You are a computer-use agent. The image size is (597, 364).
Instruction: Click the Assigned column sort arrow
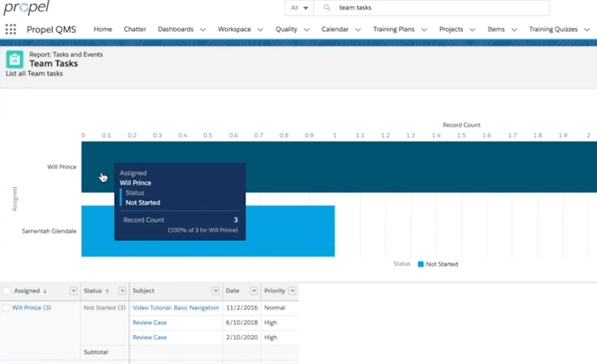[45, 291]
